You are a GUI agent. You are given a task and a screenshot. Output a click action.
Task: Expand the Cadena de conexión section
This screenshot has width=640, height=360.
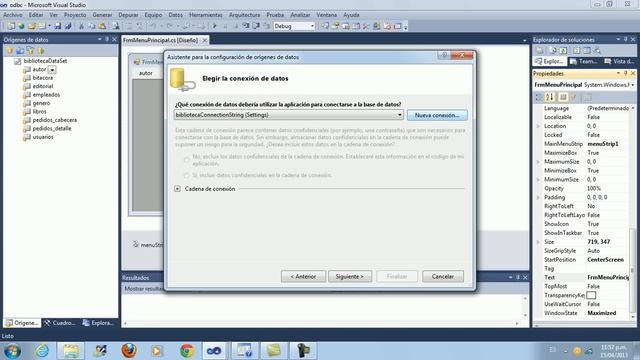(x=178, y=189)
